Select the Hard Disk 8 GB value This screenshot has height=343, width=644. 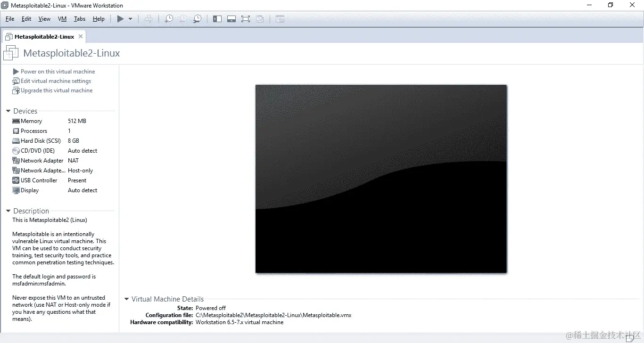[74, 141]
